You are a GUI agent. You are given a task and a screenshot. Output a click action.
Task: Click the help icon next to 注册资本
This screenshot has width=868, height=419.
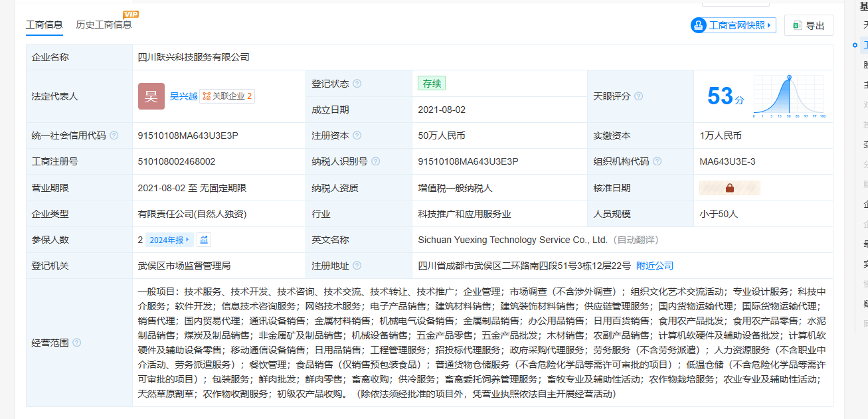pos(357,135)
